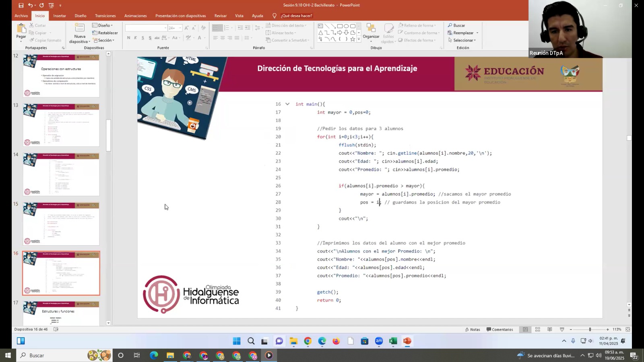This screenshot has width=644, height=362.
Task: Open the Insertar ribbon tab
Action: [x=60, y=16]
